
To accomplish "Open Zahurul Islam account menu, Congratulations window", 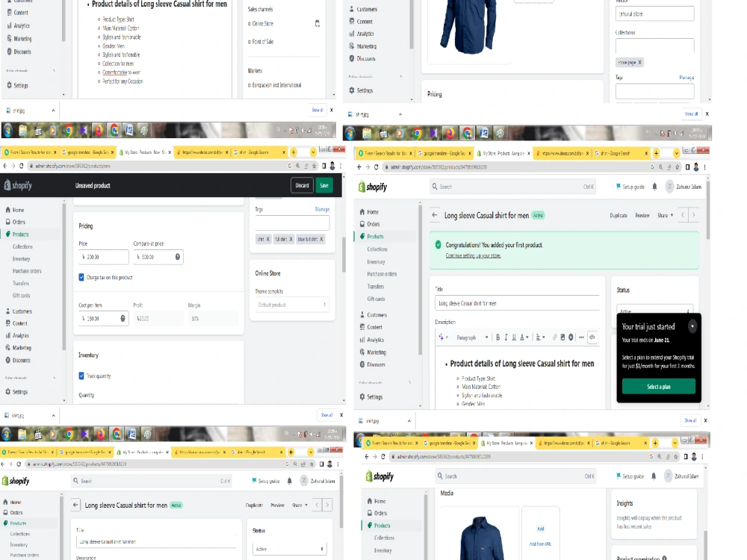I will click(684, 187).
